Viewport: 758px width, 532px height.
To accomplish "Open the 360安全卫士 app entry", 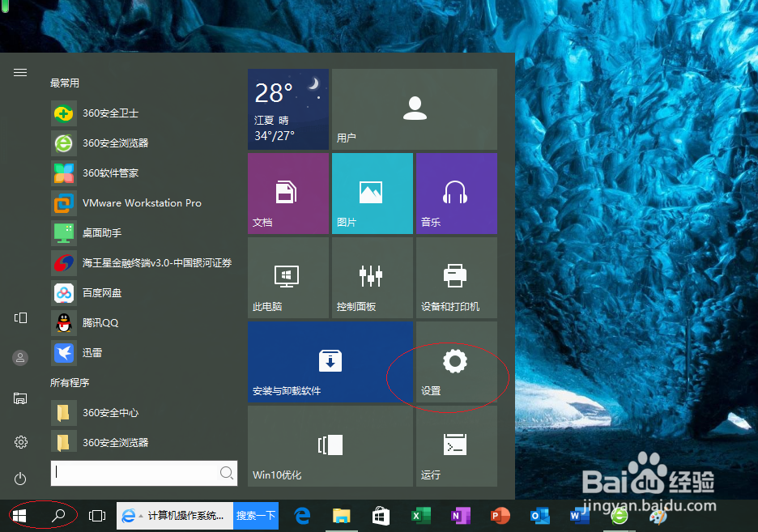I will tap(143, 113).
